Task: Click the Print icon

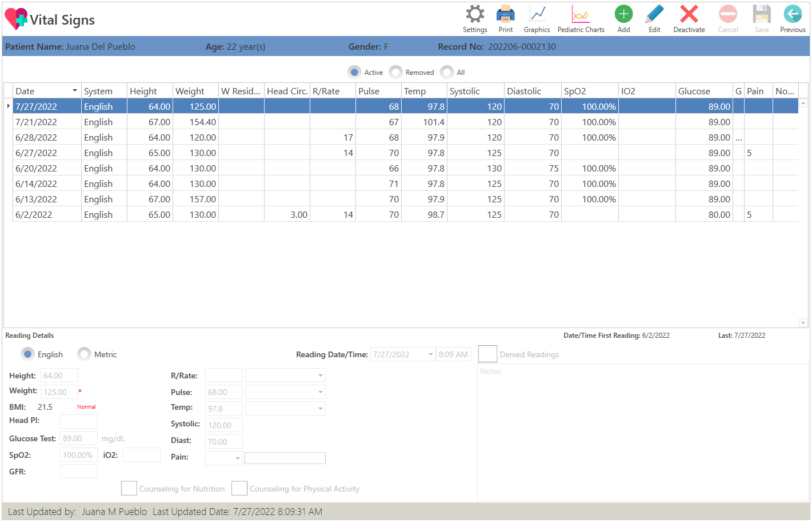Action: click(x=505, y=15)
